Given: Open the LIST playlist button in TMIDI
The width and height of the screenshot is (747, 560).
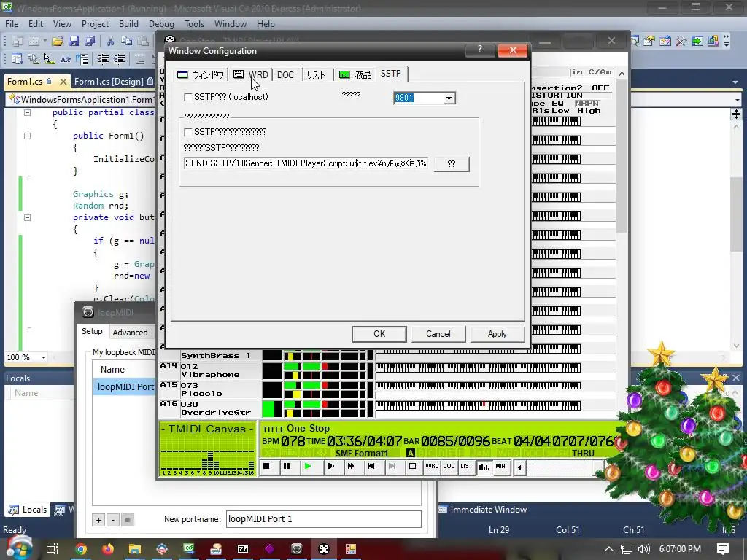Looking at the screenshot, I should (466, 466).
